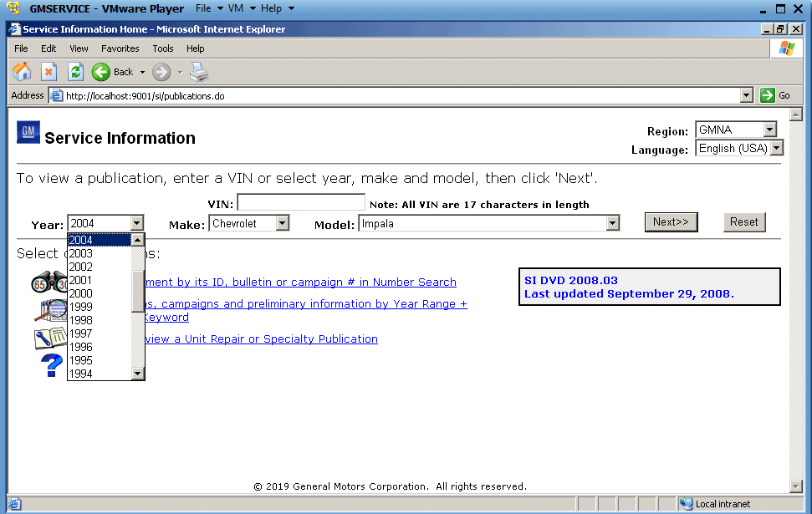Click the page icon in address bar
This screenshot has width=812, height=514.
tap(56, 96)
